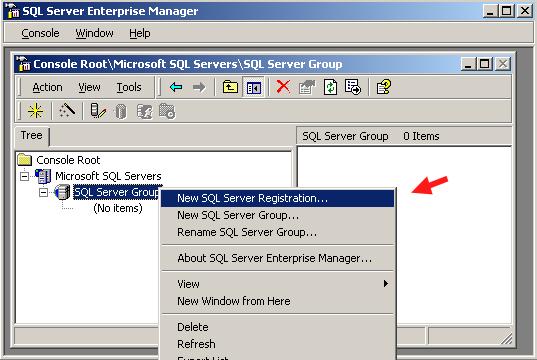Screen dimensions: 537x360
Task: Click the (No items) tree entry
Action: (118, 208)
